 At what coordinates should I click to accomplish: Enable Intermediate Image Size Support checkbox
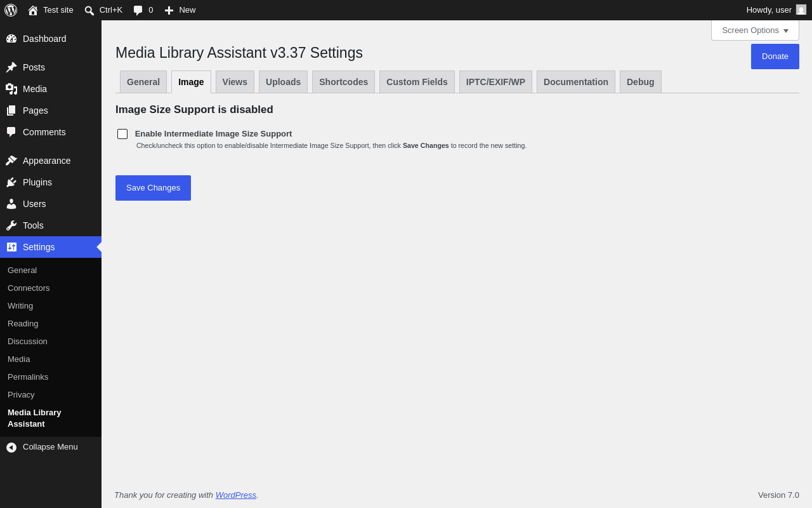(122, 134)
